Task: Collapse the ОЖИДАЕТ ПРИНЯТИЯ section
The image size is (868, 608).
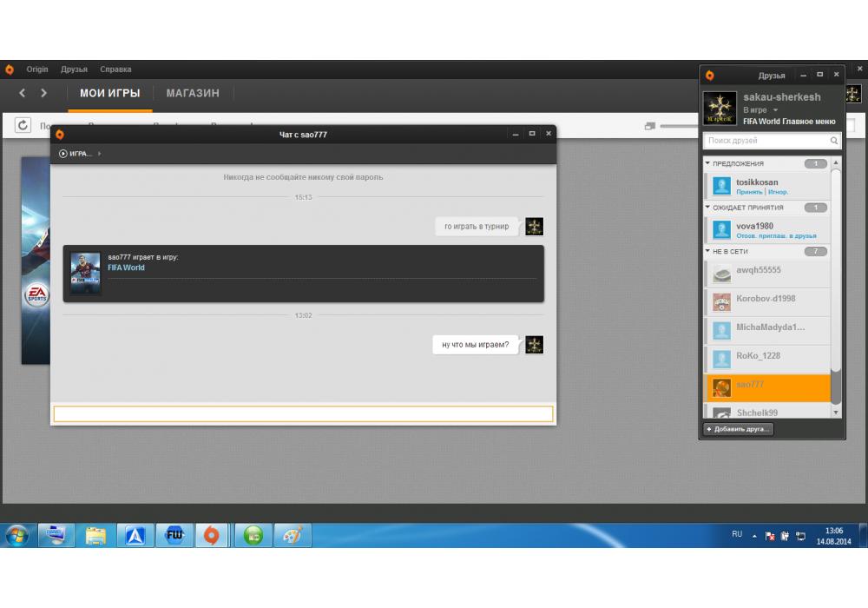Action: [x=708, y=207]
